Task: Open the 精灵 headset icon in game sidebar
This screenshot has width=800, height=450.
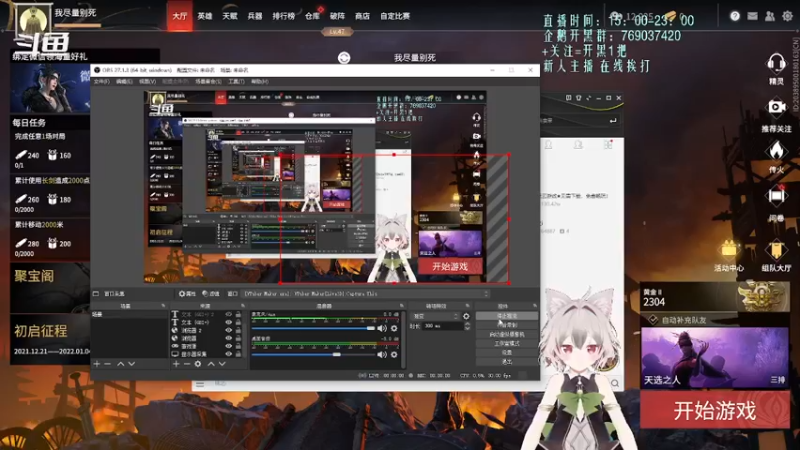Action: pyautogui.click(x=776, y=64)
